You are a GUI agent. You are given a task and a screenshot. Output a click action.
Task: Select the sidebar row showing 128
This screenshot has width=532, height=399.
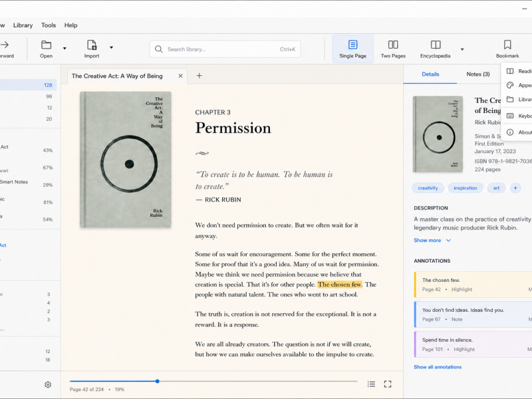pos(28,85)
